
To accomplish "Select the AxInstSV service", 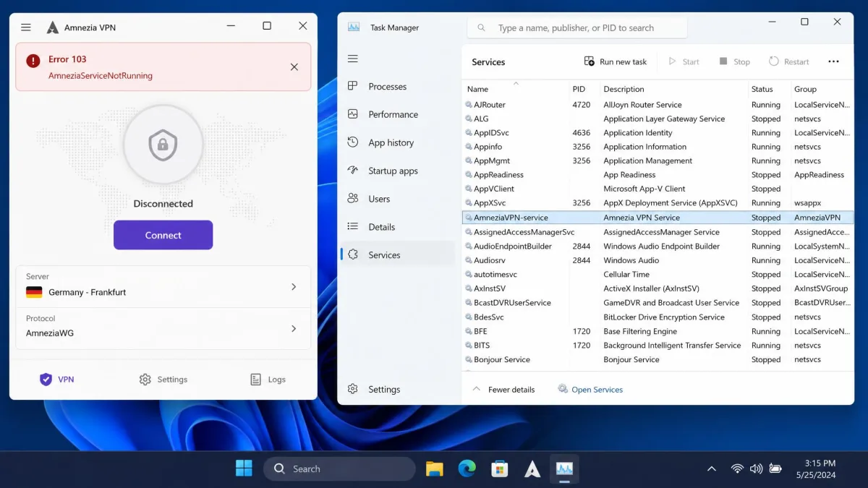I will click(x=658, y=288).
